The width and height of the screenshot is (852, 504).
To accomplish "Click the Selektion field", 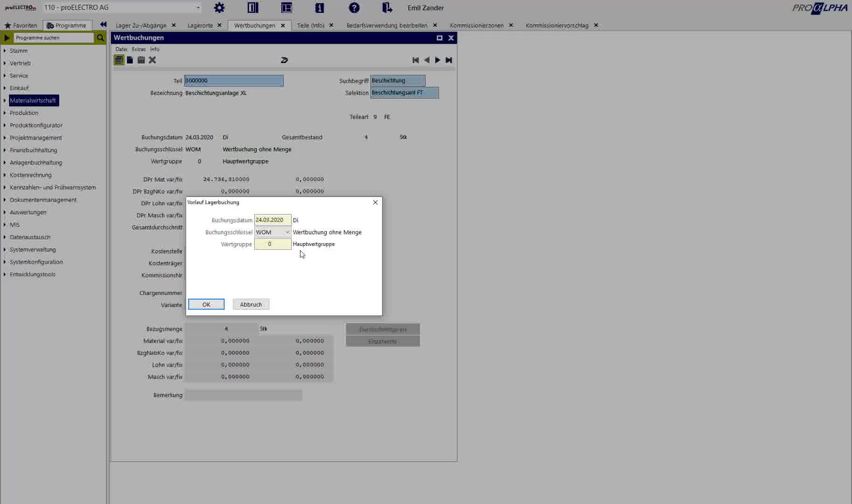I will (x=405, y=93).
